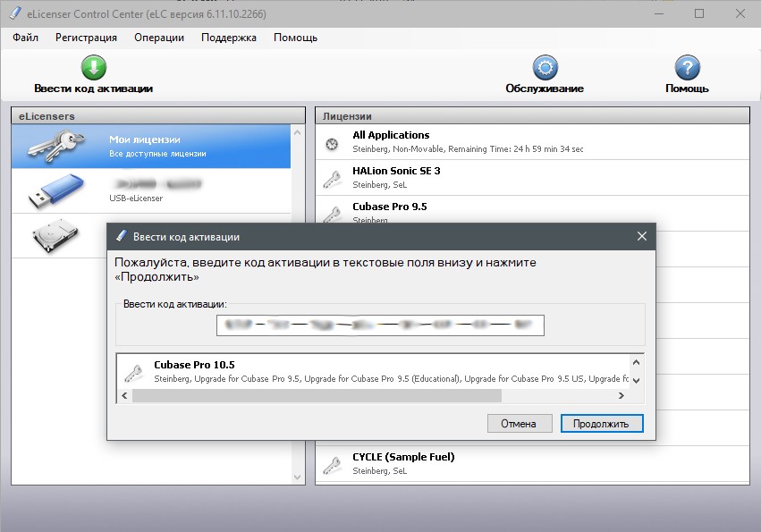The image size is (761, 532).
Task: Click the key icon beside Cubase Pro 9.5
Action: [x=332, y=214]
